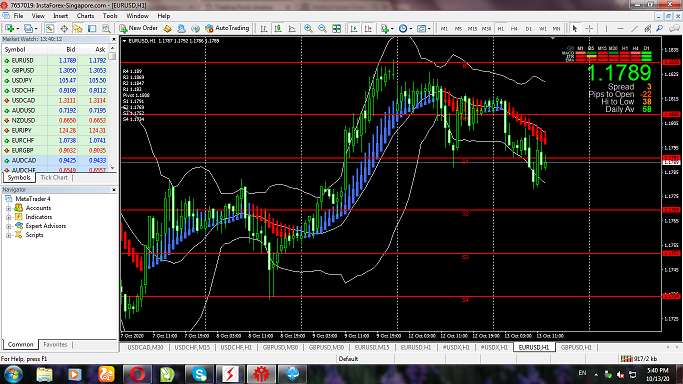Switch to the M15 timeframe
Image resolution: width=683 pixels, height=384 pixels.
pos(472,29)
